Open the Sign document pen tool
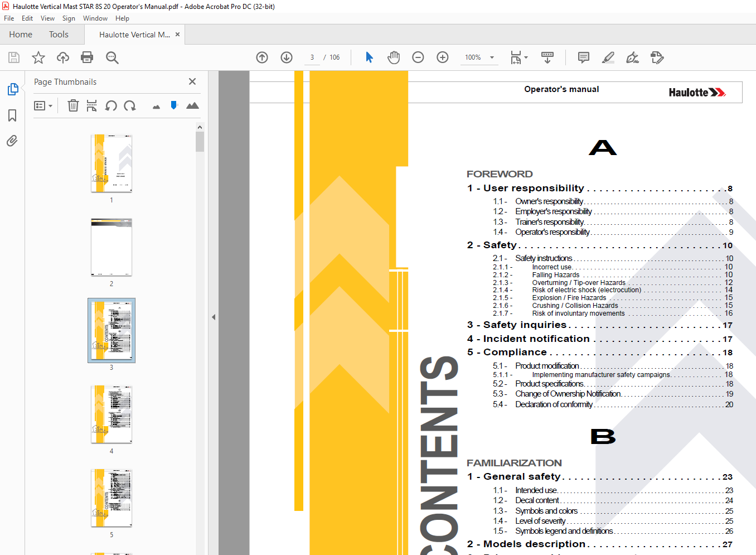756x555 pixels. tap(632, 57)
